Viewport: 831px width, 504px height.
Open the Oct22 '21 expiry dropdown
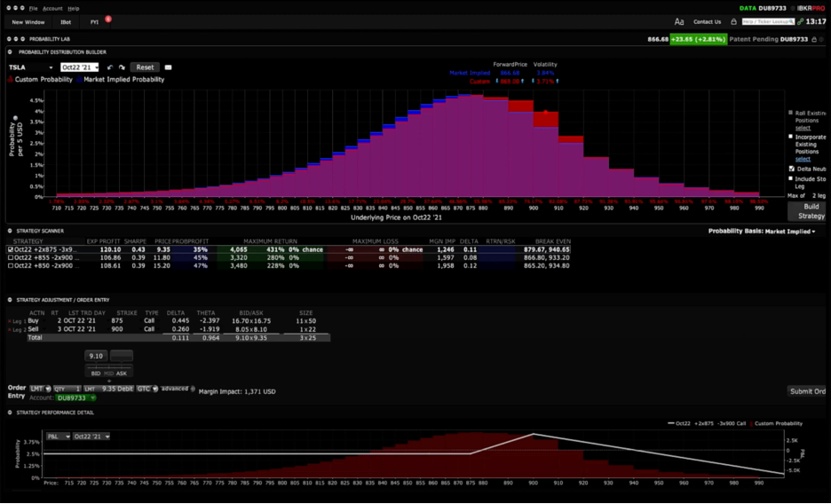point(79,67)
